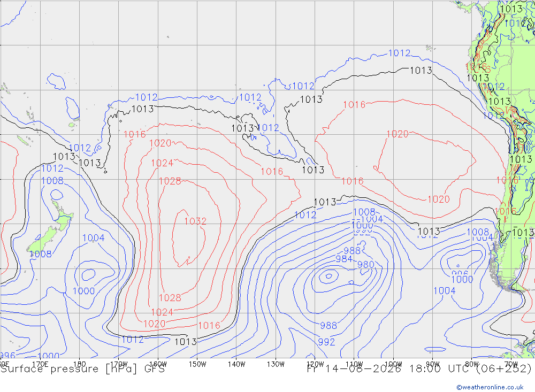Select the 130W longitude axis label
Image resolution: width=535 pixels, height=392 pixels.
(276, 364)
